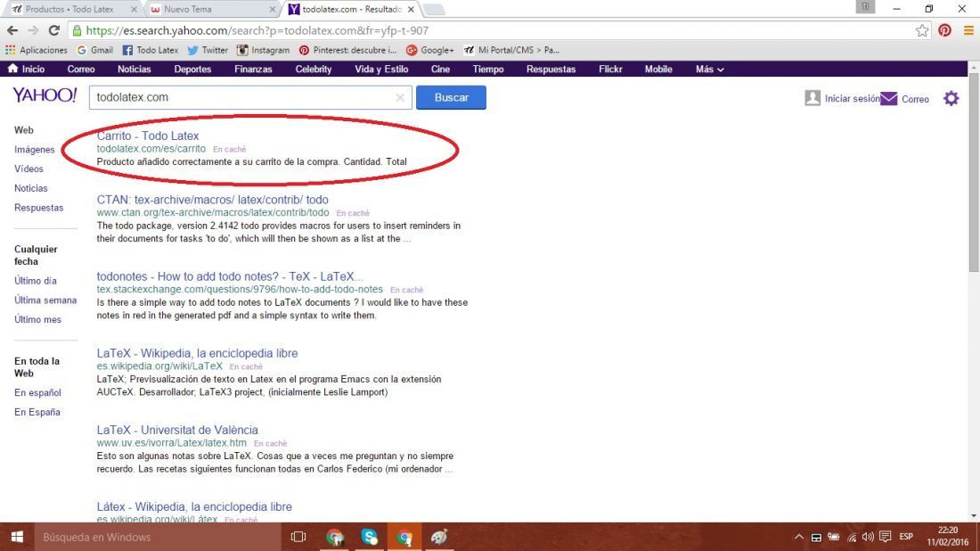Open the Pinterest bookmark
The width and height of the screenshot is (980, 551).
click(348, 50)
